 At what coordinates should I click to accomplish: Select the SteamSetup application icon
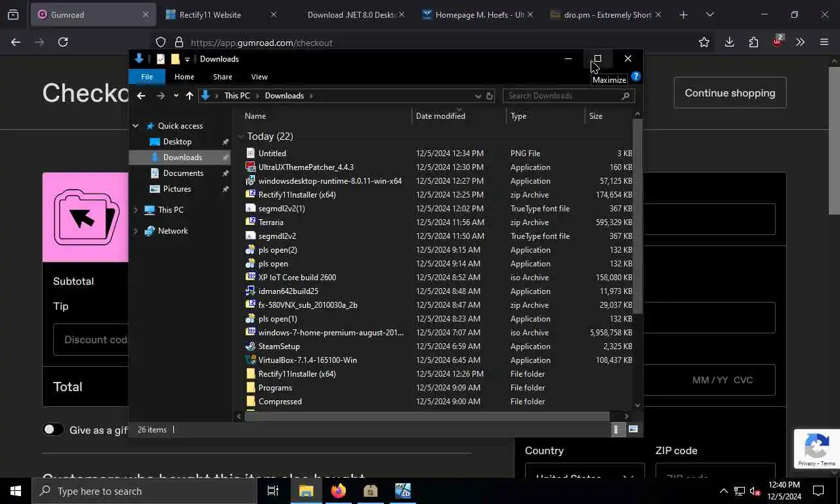click(x=250, y=346)
